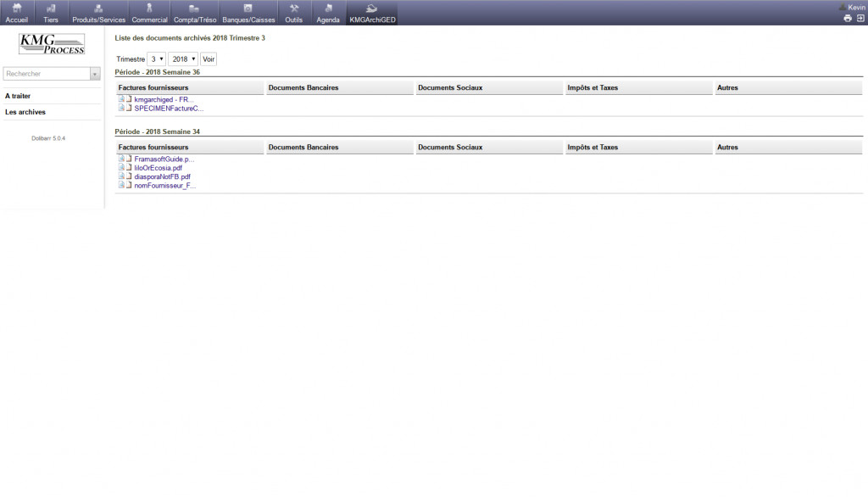The height and width of the screenshot is (497, 868).
Task: Open the Commercial menu
Action: 149,13
